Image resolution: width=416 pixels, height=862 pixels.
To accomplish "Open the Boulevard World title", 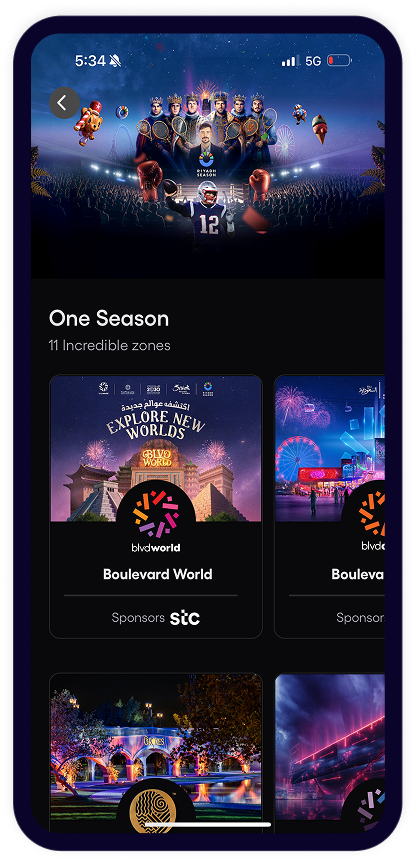I will point(158,574).
